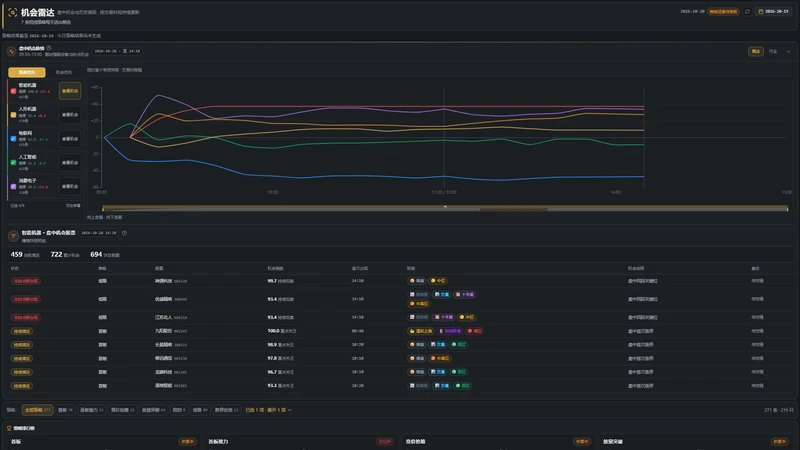Click the calendar icon in the 2026-10-19 date picker
800x450 pixels.
pos(760,11)
